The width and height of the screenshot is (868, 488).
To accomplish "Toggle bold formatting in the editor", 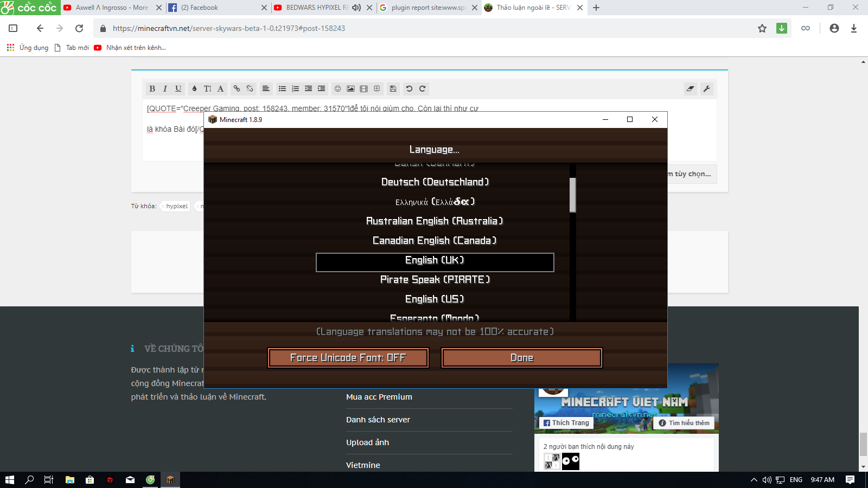I will (152, 88).
